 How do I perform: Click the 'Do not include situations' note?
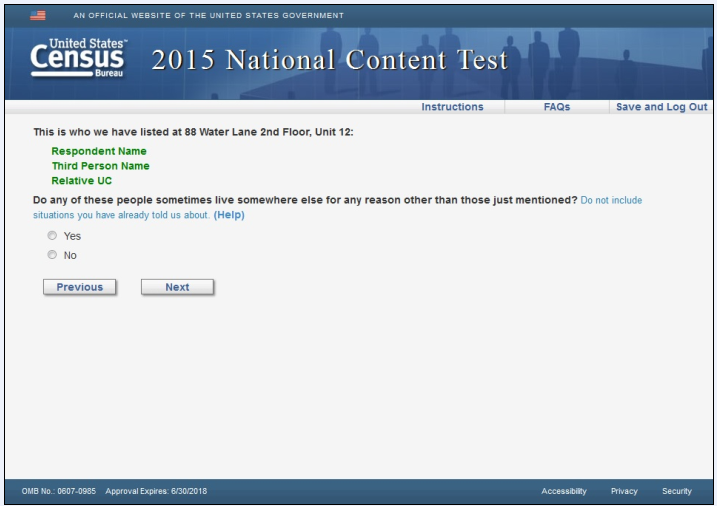tap(337, 208)
